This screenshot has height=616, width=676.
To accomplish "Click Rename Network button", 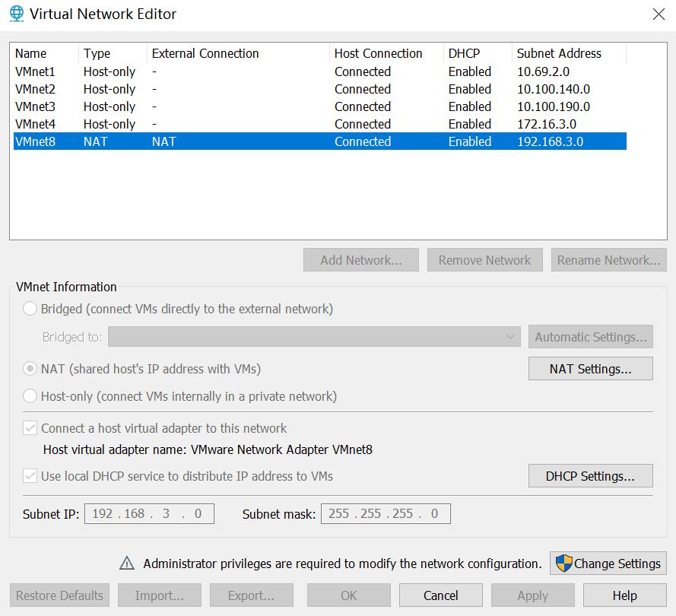I will point(609,260).
